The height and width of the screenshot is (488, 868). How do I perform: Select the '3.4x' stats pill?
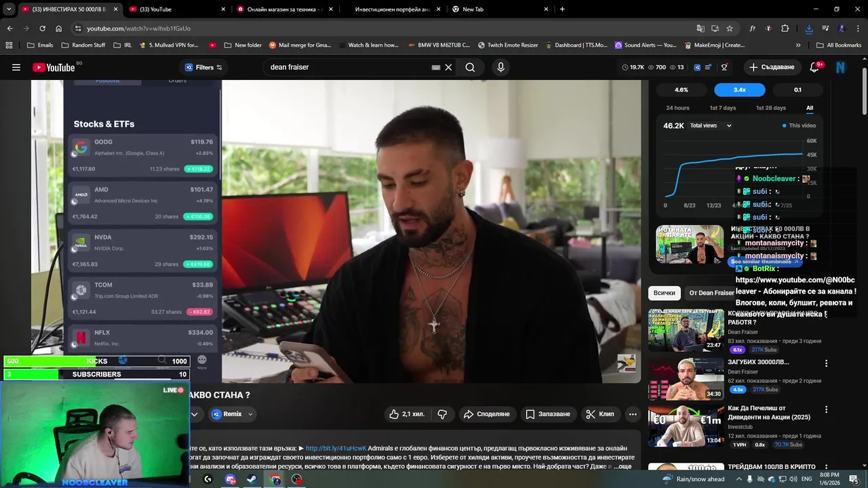pos(739,89)
